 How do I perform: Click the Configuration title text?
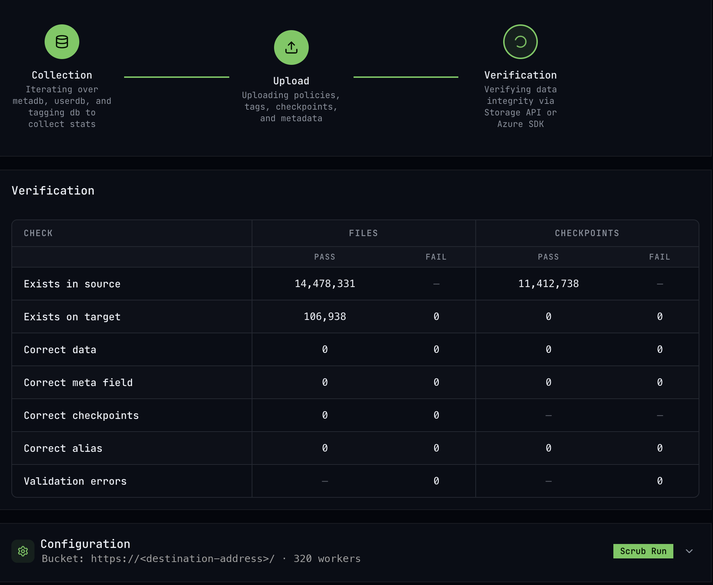85,544
